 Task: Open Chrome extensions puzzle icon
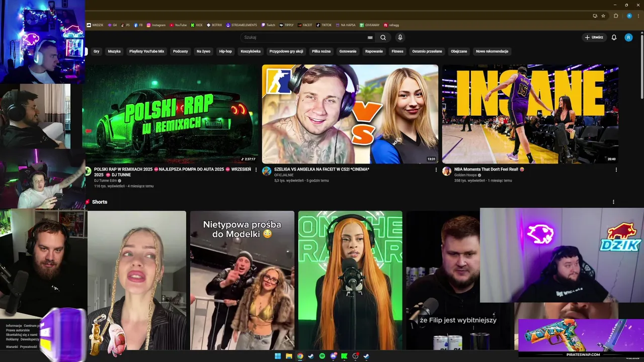616,16
